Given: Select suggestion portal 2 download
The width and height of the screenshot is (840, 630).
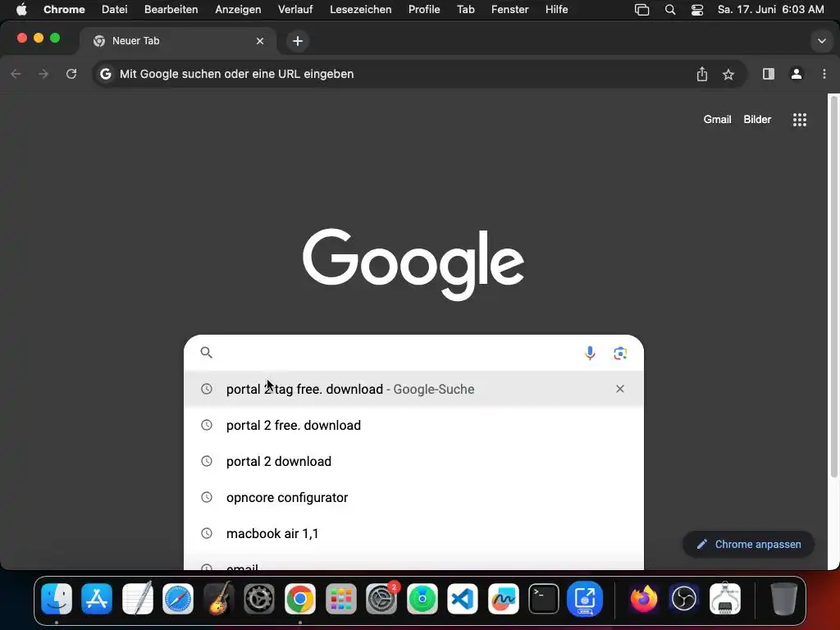Looking at the screenshot, I should click(x=413, y=461).
